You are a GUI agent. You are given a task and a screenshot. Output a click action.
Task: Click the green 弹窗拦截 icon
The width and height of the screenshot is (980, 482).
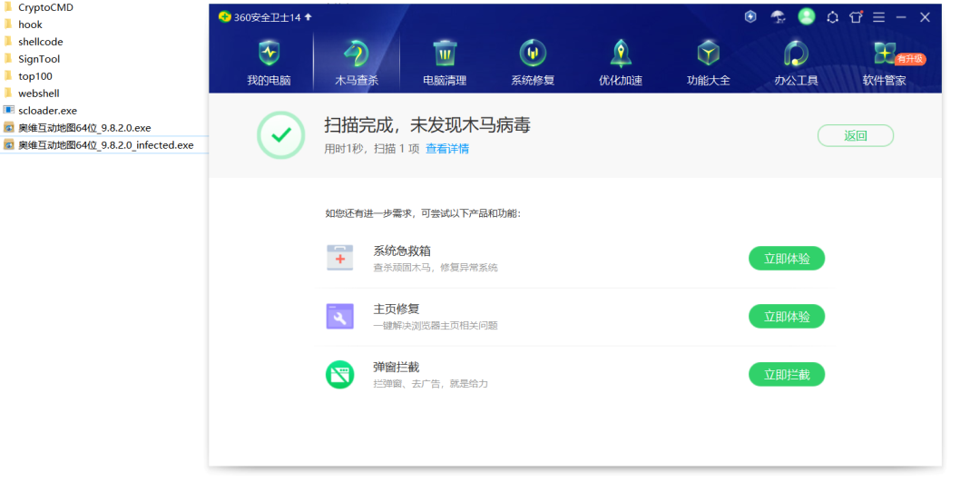[x=340, y=375]
